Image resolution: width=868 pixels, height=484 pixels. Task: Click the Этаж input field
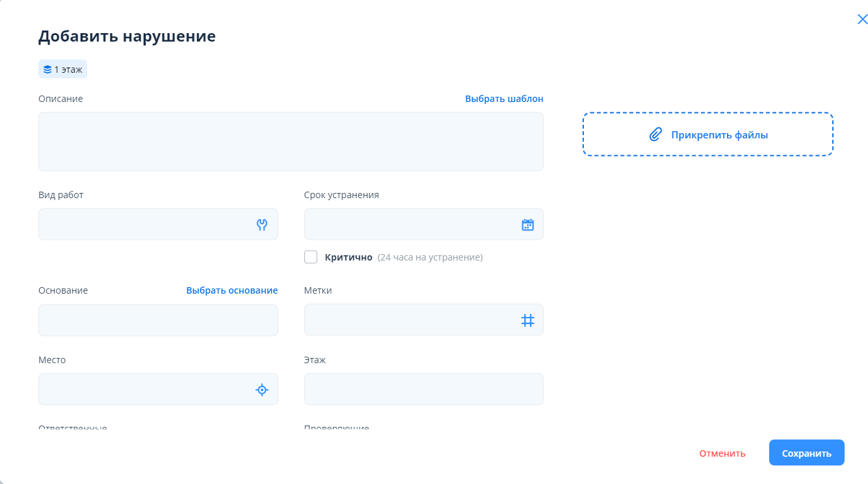[x=423, y=390]
